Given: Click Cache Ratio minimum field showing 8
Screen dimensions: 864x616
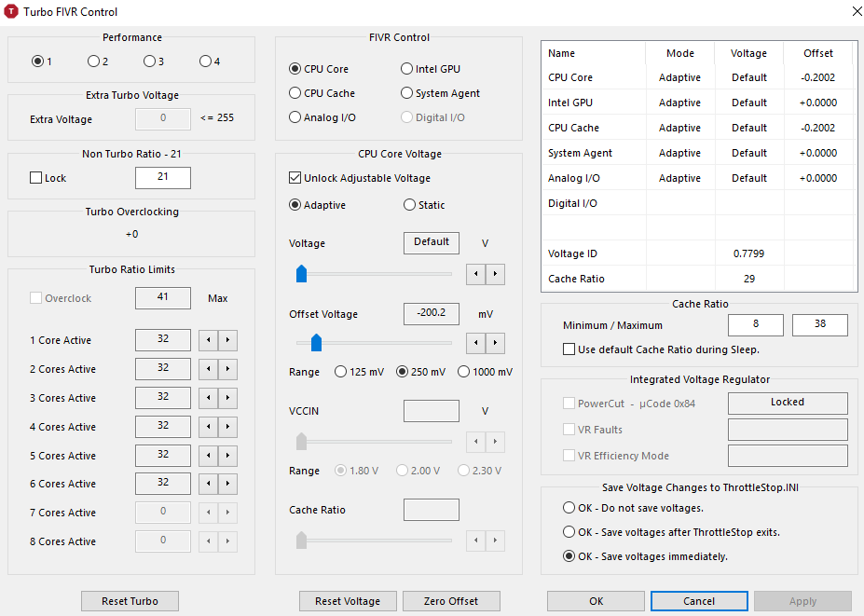Looking at the screenshot, I should click(756, 324).
